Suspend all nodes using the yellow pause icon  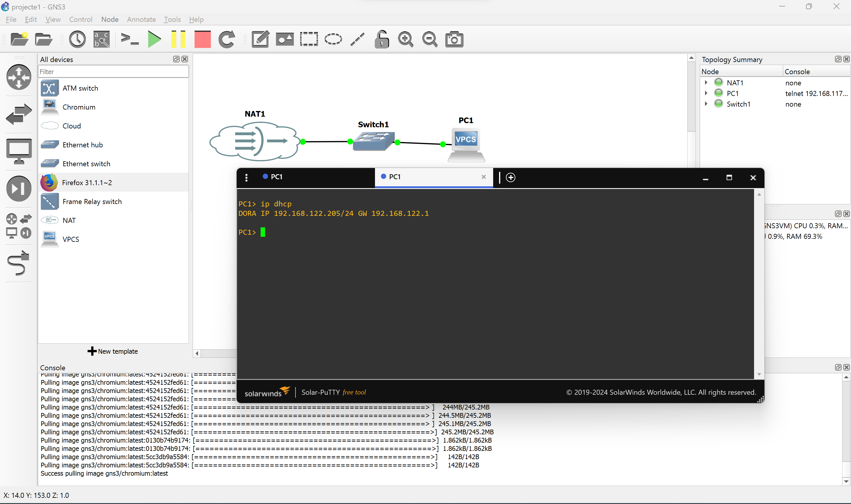178,39
